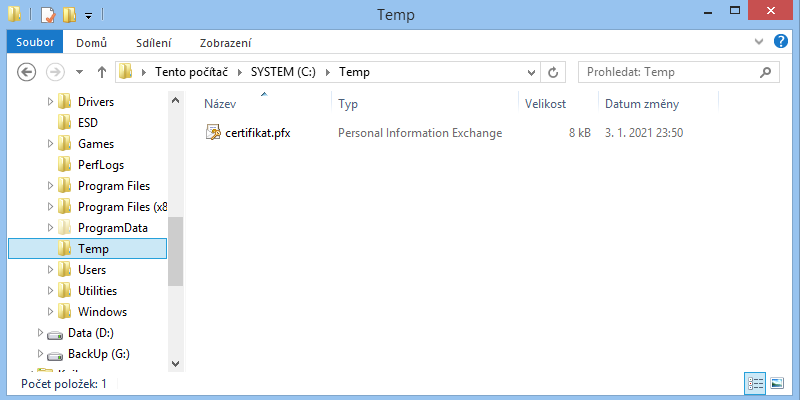This screenshot has height=400, width=800.
Task: Switch to the Zobrazení tab
Action: coord(225,43)
